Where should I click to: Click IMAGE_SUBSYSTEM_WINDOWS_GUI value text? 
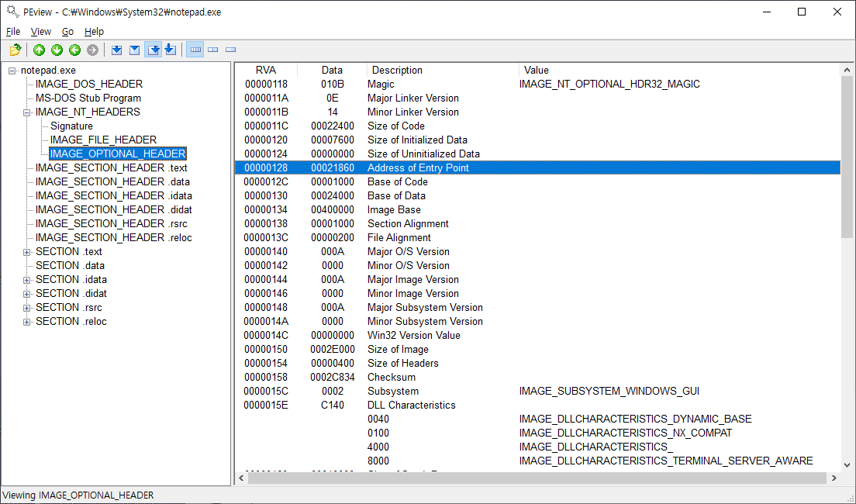[609, 392]
